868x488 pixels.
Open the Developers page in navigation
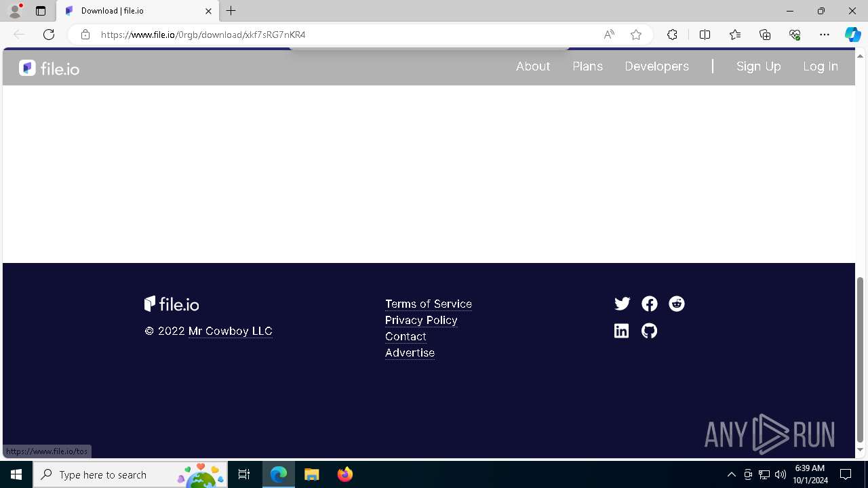coord(656,66)
